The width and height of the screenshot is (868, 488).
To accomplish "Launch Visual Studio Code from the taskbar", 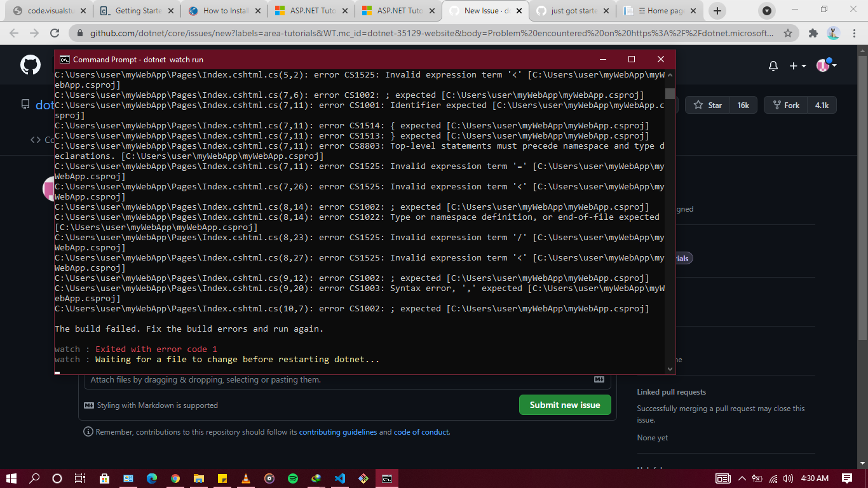I will point(339,478).
